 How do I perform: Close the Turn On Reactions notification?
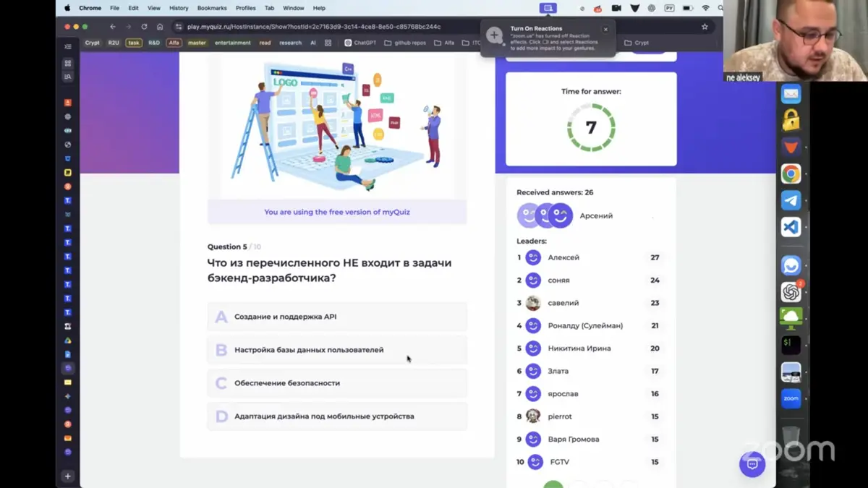click(x=605, y=30)
